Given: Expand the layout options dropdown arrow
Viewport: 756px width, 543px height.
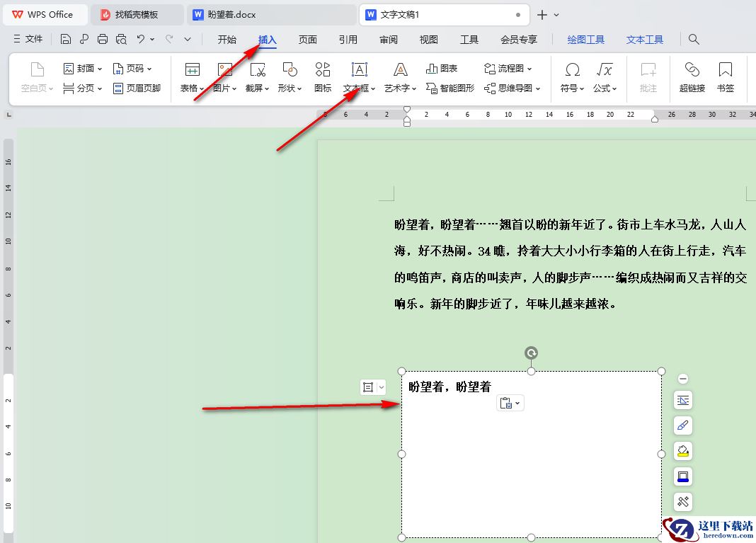Looking at the screenshot, I should pyautogui.click(x=382, y=387).
